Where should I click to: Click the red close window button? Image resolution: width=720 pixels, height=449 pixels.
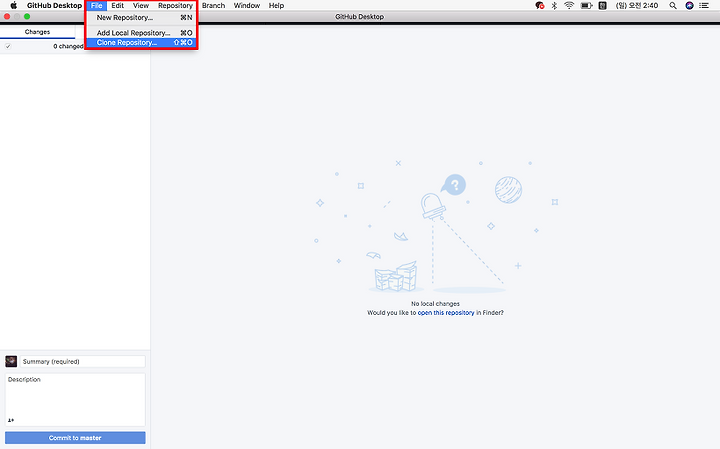click(x=7, y=17)
